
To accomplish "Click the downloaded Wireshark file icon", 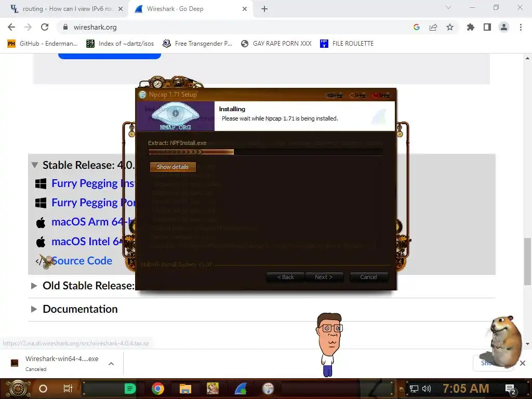I will [15, 363].
